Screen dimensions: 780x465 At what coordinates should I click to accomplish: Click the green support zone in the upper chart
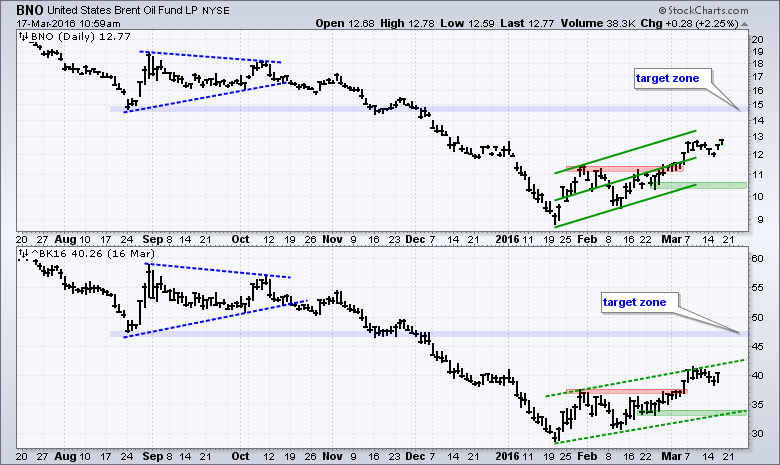click(x=699, y=186)
